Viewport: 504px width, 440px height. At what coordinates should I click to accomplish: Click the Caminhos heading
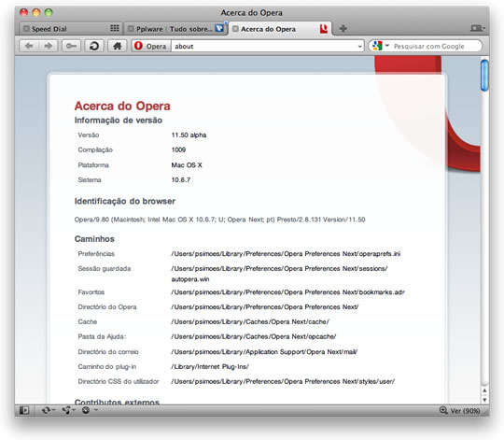[x=94, y=238]
